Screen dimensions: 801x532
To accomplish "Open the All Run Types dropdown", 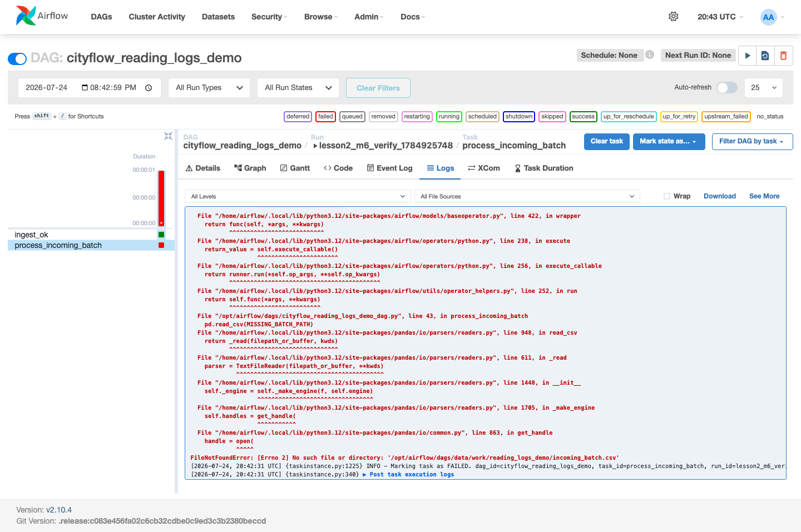I will point(209,88).
